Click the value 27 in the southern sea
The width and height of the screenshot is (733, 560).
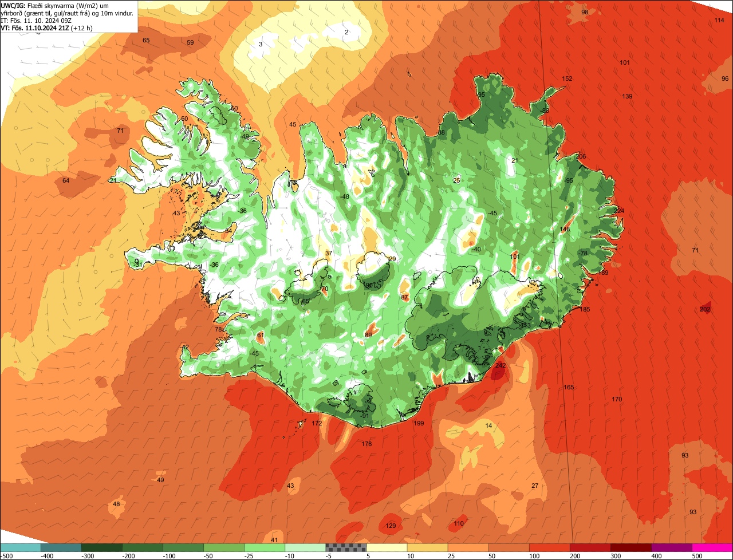[x=535, y=486]
